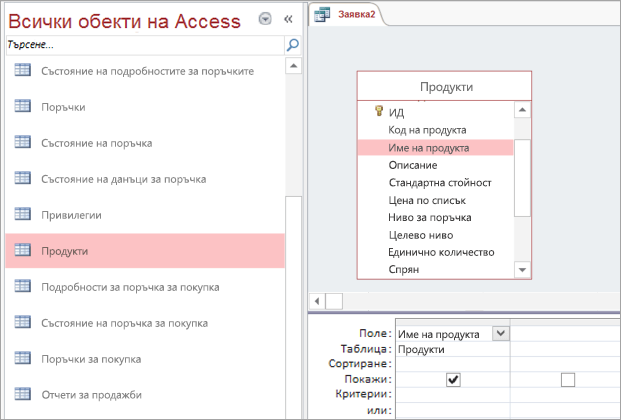Click table icon beside Отчети за продажби
The height and width of the screenshot is (420, 621).
(x=23, y=394)
